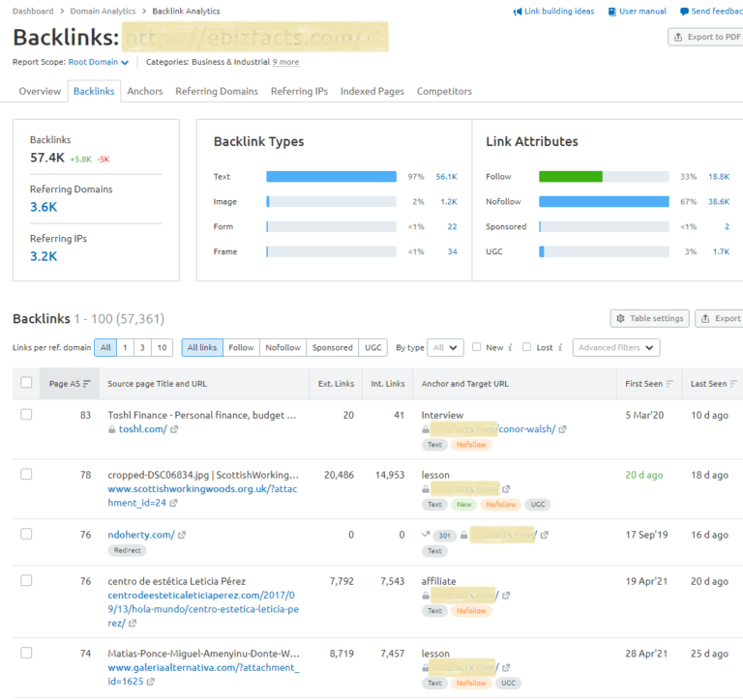
Task: Open the 3.6K Referring Domains value
Action: pyautogui.click(x=44, y=207)
